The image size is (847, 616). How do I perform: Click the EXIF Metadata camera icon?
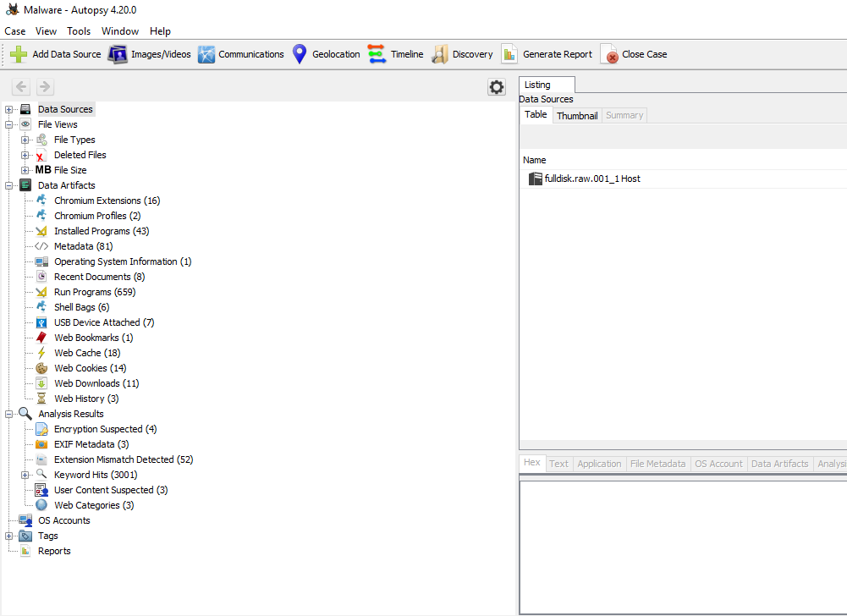(x=41, y=444)
